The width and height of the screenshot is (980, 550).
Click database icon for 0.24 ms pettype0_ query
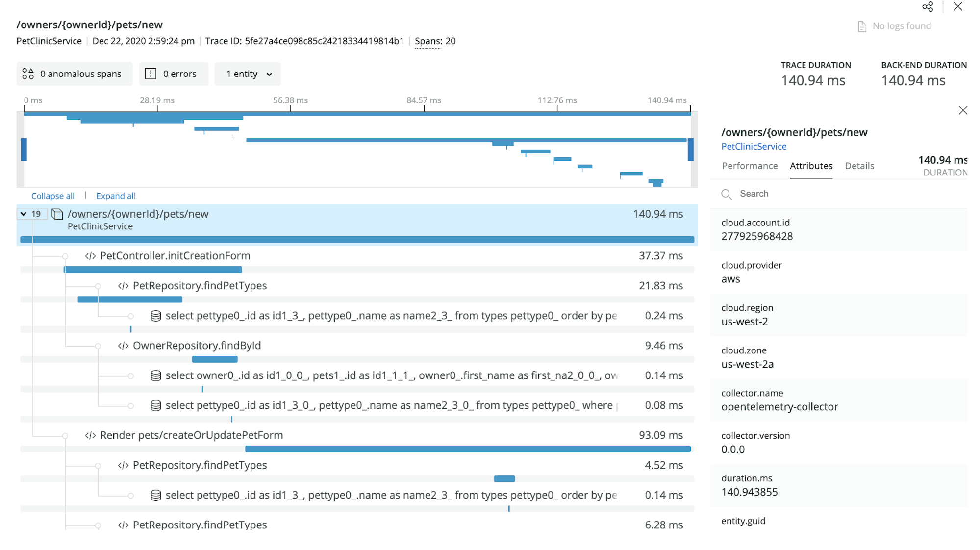click(156, 316)
